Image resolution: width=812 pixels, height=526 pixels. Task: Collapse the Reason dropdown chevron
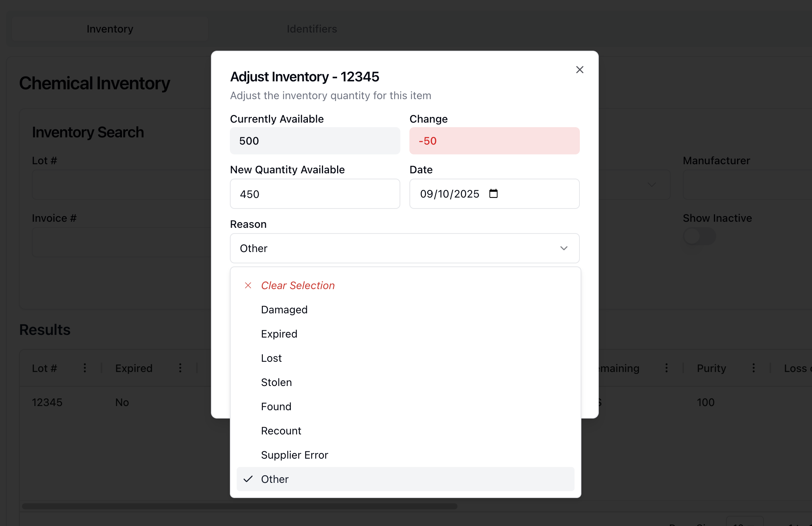pos(564,248)
